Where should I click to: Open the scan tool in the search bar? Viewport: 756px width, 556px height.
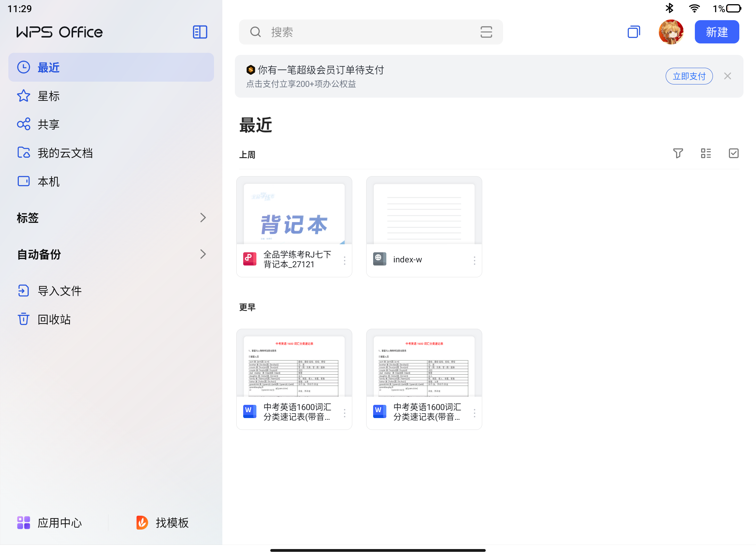(486, 32)
